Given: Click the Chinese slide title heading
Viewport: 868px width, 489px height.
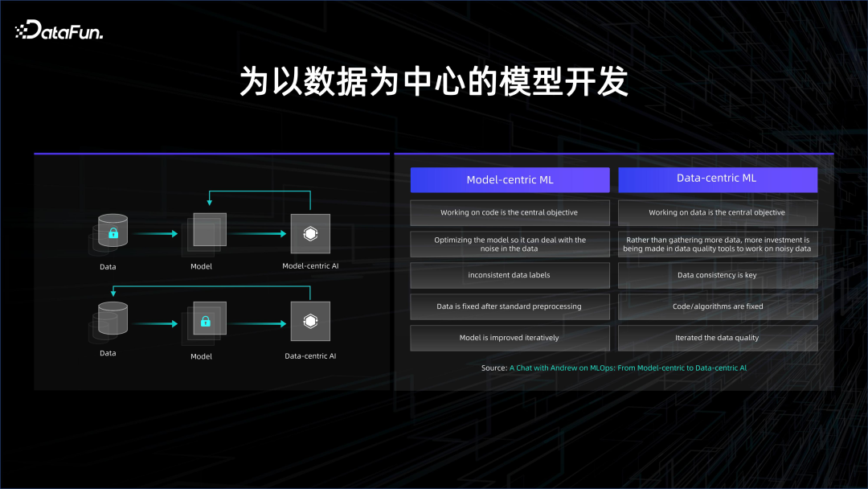Looking at the screenshot, I should (x=434, y=81).
